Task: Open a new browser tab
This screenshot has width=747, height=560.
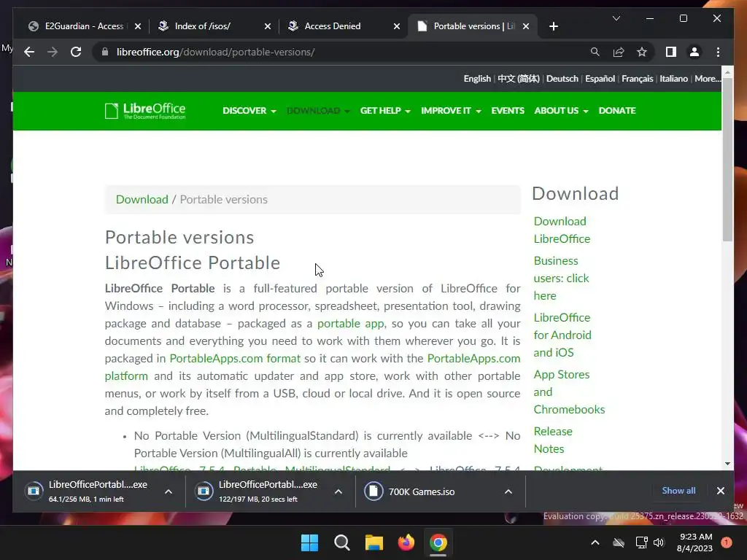Action: tap(553, 26)
